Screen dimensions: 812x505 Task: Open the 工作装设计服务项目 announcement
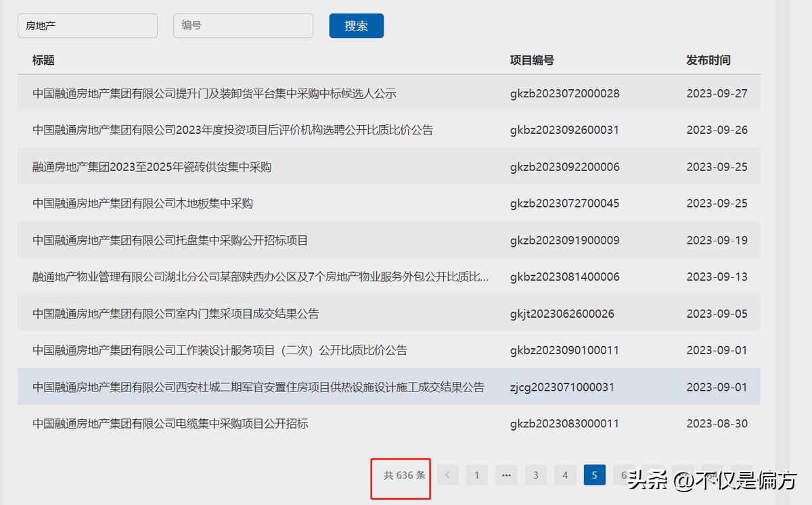coord(220,350)
